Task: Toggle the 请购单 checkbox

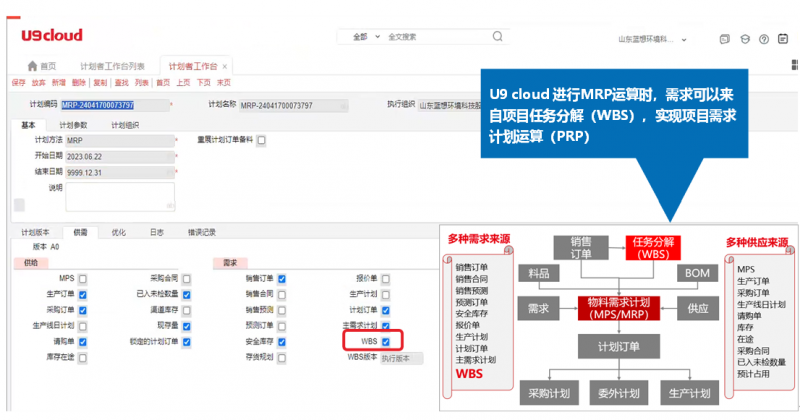Action: [x=83, y=342]
